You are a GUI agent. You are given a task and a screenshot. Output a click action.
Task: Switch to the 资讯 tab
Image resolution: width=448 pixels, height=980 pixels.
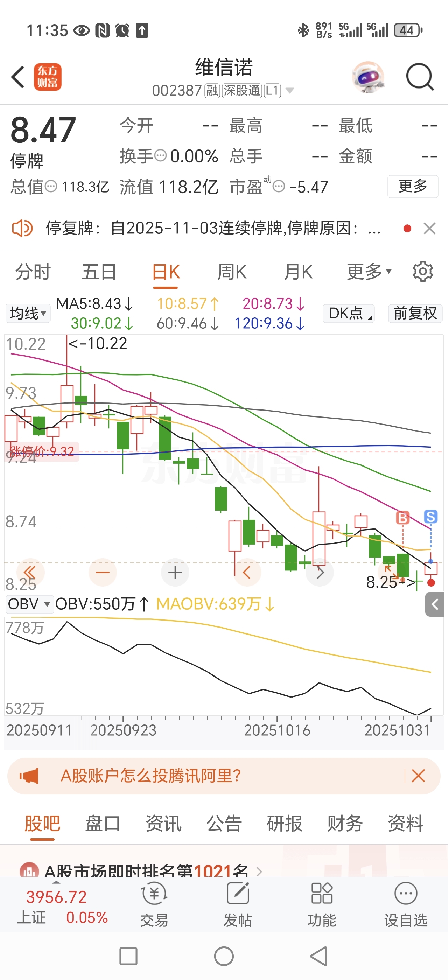click(x=163, y=824)
